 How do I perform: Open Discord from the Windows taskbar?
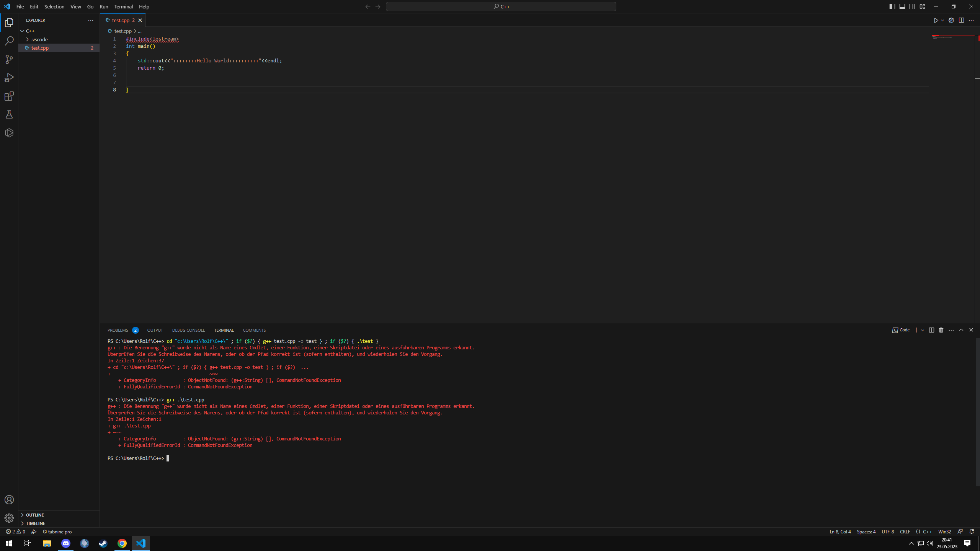66,543
